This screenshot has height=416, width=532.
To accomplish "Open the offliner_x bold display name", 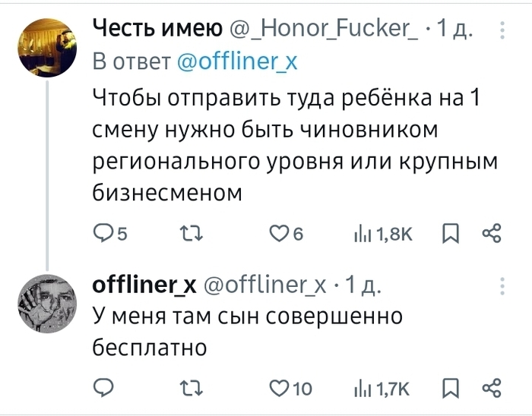I will [144, 285].
